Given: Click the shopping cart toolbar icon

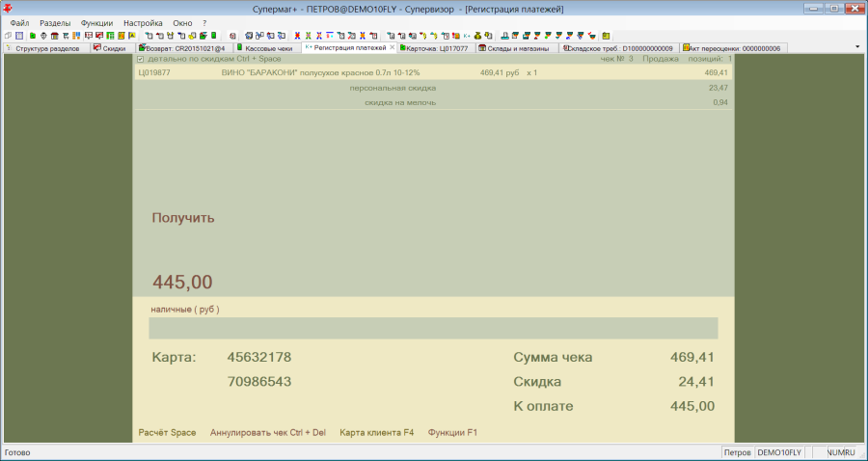Looking at the screenshot, I should point(66,36).
